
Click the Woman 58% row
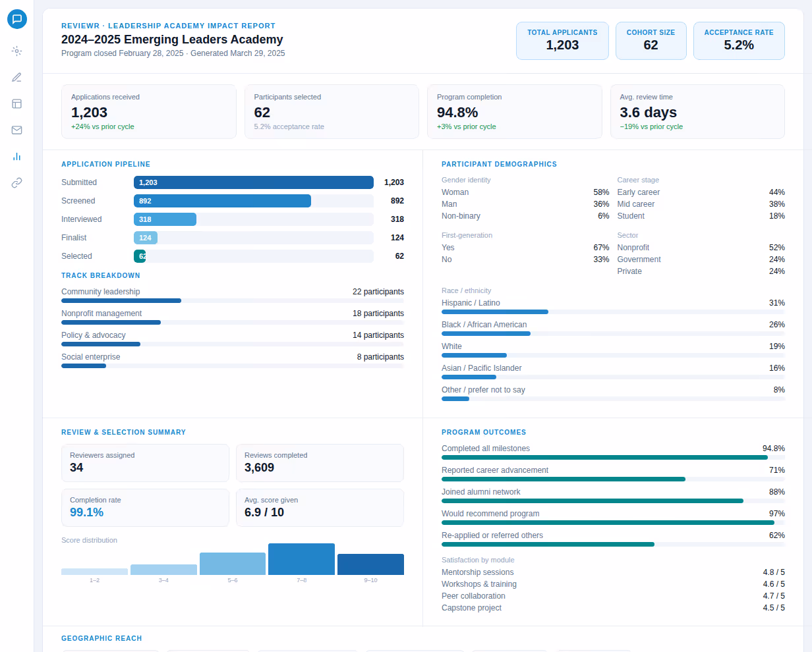(525, 192)
